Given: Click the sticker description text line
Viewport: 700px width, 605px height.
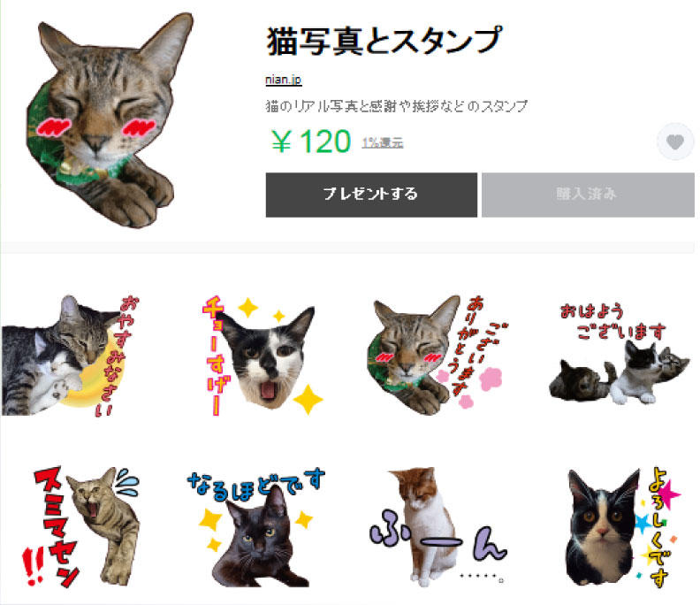Looking at the screenshot, I should (397, 106).
